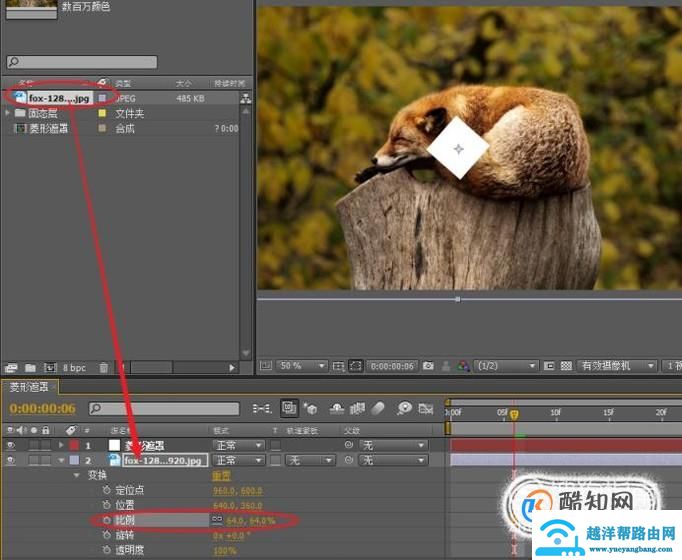Take a snapshot with the camera icon

[428, 366]
